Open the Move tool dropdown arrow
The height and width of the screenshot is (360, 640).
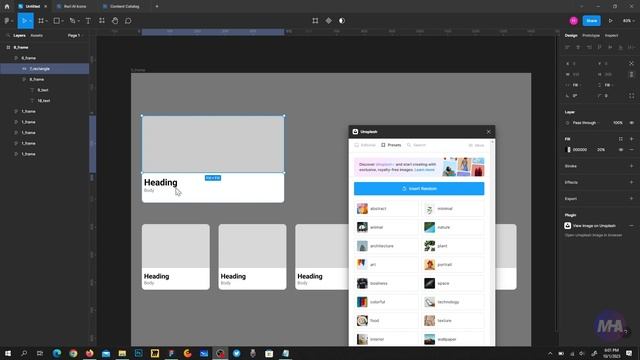pyautogui.click(x=30, y=21)
